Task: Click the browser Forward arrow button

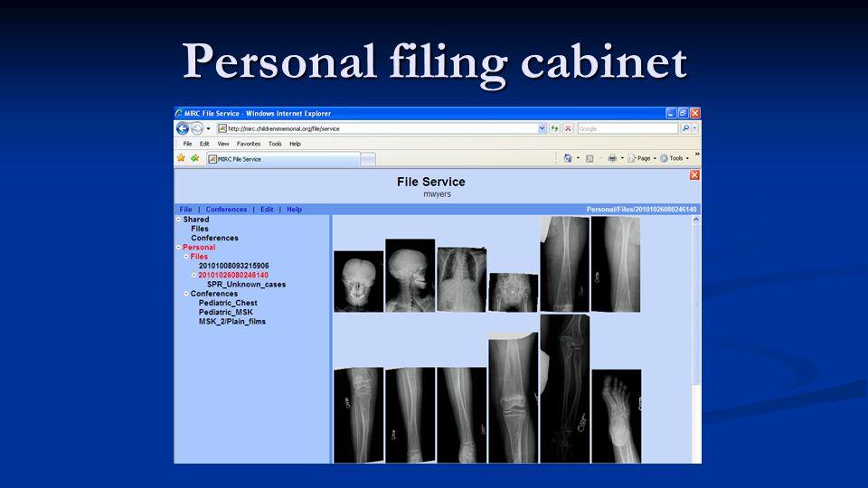Action: tap(197, 128)
